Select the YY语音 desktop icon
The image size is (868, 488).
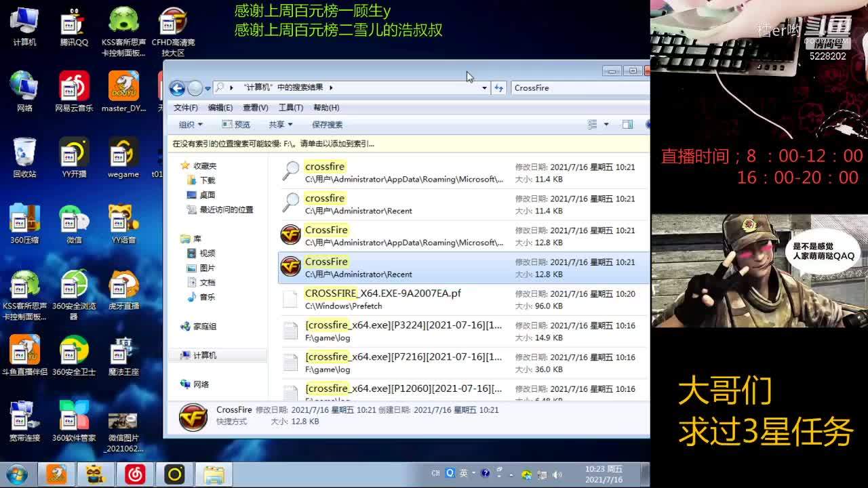point(123,224)
